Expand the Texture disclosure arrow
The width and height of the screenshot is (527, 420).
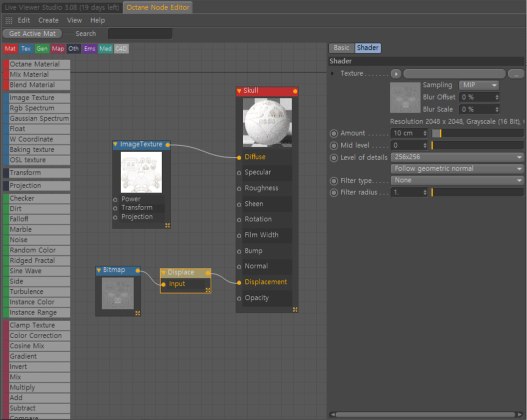332,73
